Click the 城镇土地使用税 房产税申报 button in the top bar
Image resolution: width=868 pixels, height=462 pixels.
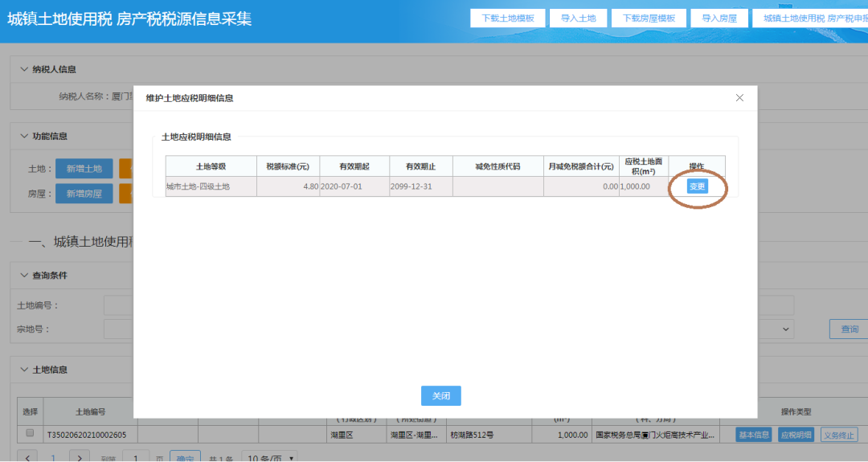(810, 18)
